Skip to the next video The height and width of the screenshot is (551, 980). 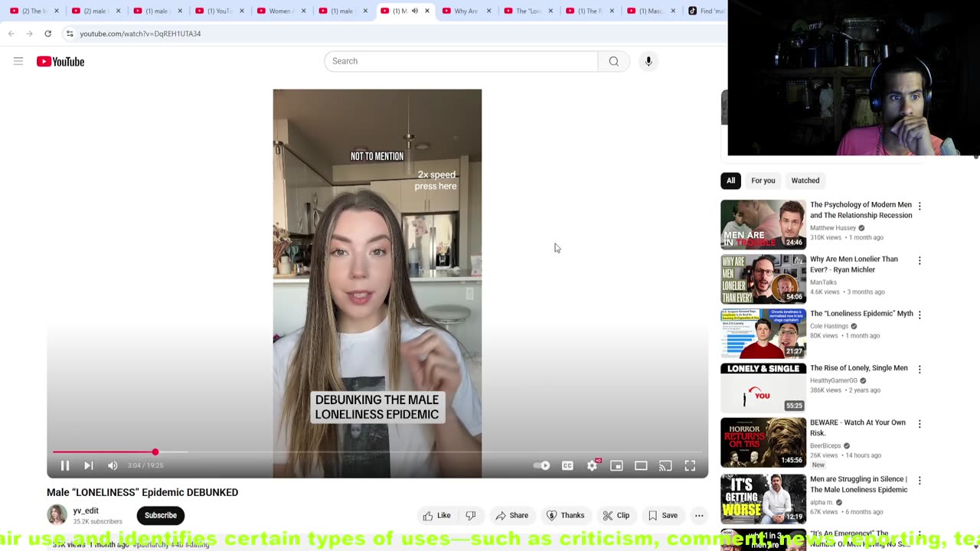(89, 465)
